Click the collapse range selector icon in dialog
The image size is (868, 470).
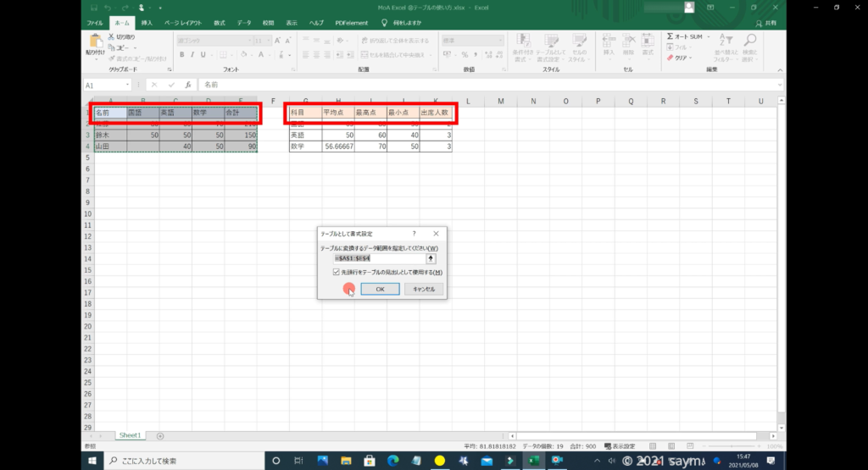pos(431,258)
